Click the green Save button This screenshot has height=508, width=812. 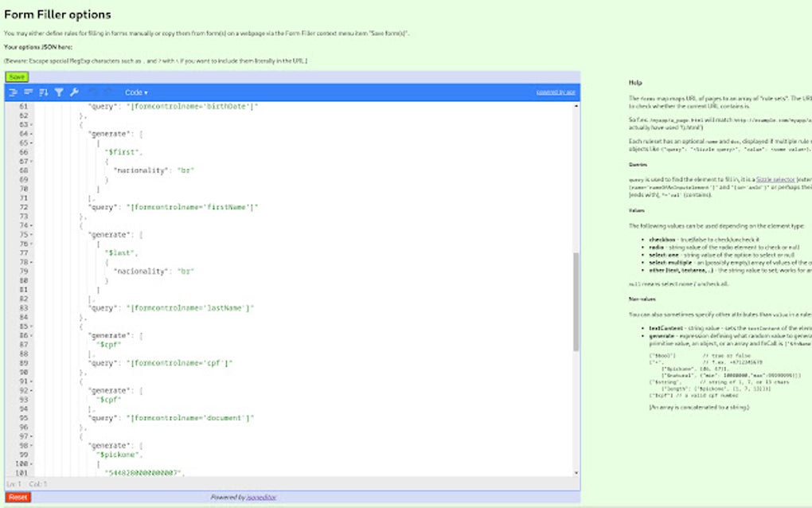pos(15,76)
